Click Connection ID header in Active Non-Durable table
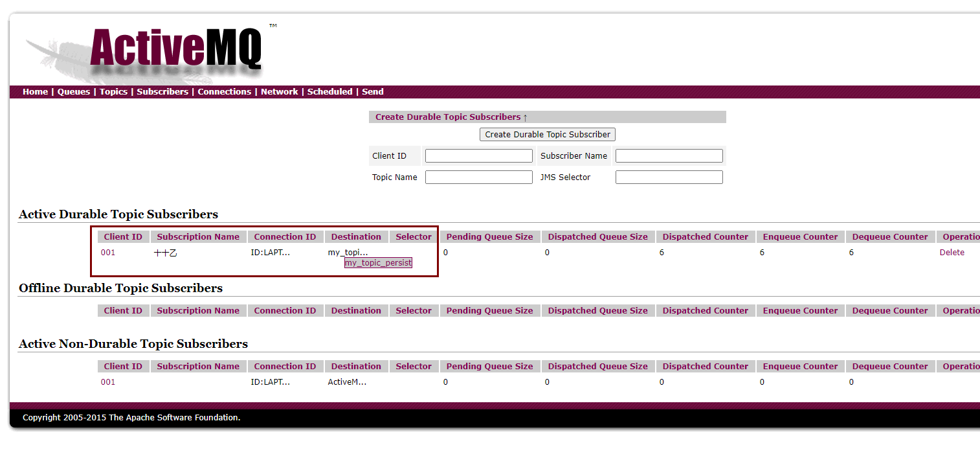This screenshot has width=980, height=456. [x=285, y=367]
